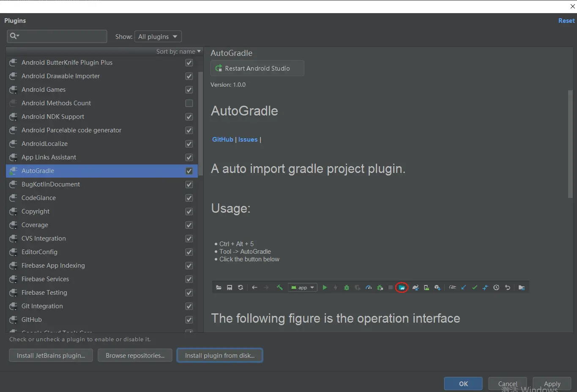Disable the Android ButterKnife Plugin Plus checkbox
Image resolution: width=577 pixels, height=392 pixels.
[x=189, y=63]
